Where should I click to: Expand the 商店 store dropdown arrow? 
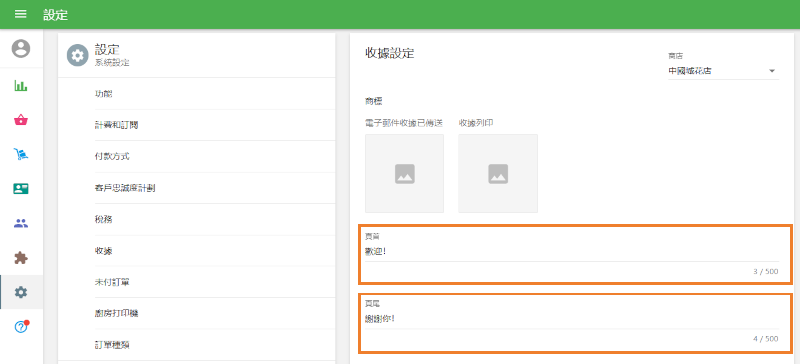[x=772, y=71]
